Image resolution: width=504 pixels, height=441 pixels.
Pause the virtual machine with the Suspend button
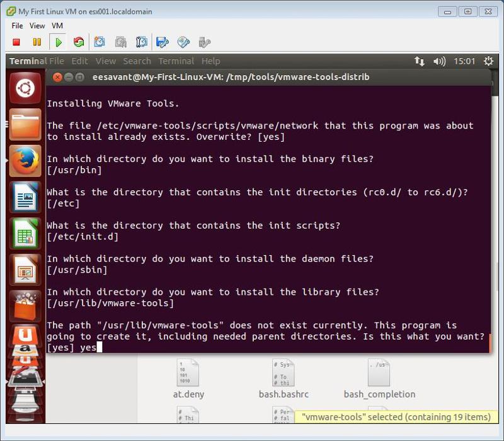pyautogui.click(x=37, y=42)
